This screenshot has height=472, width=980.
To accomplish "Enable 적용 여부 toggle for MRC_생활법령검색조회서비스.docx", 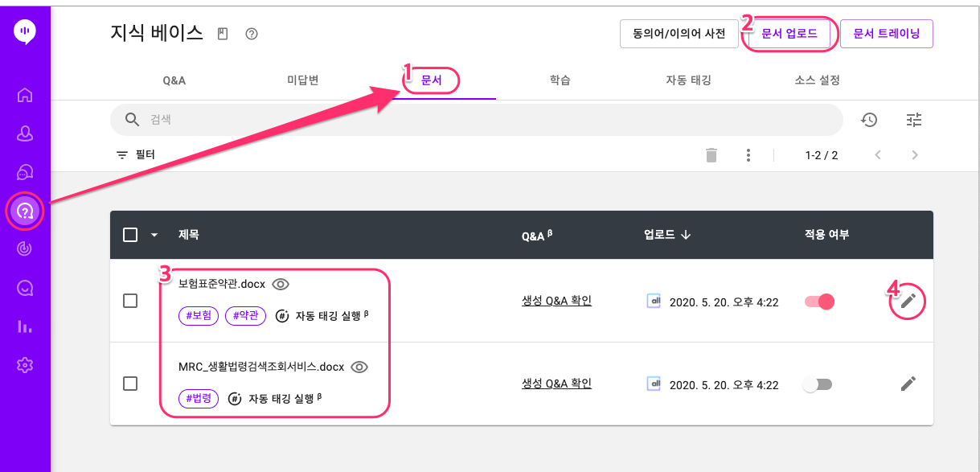I will pyautogui.click(x=818, y=384).
